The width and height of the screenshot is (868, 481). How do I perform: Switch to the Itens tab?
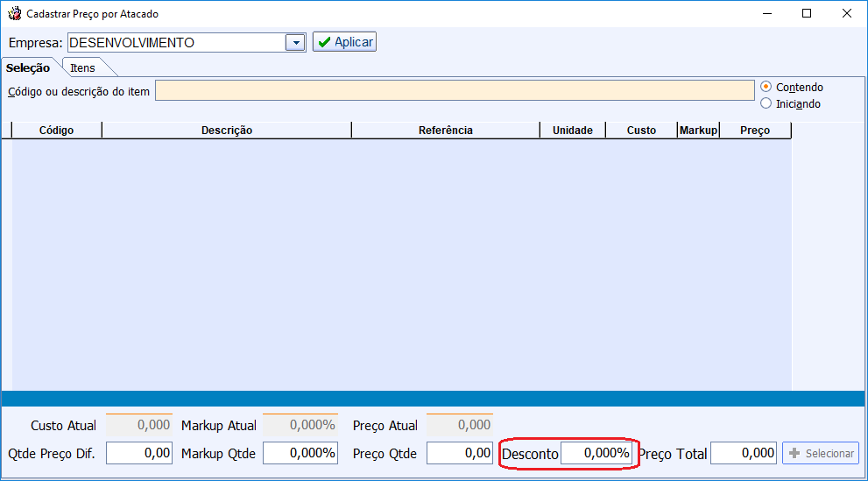(83, 67)
